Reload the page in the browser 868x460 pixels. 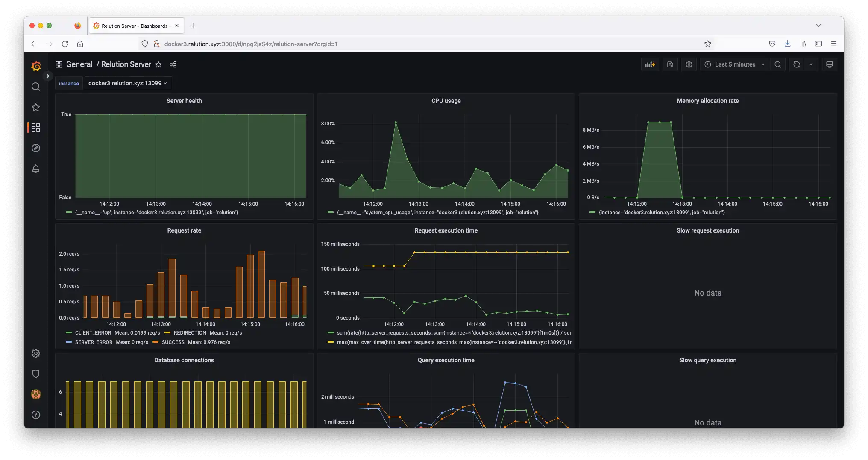65,44
